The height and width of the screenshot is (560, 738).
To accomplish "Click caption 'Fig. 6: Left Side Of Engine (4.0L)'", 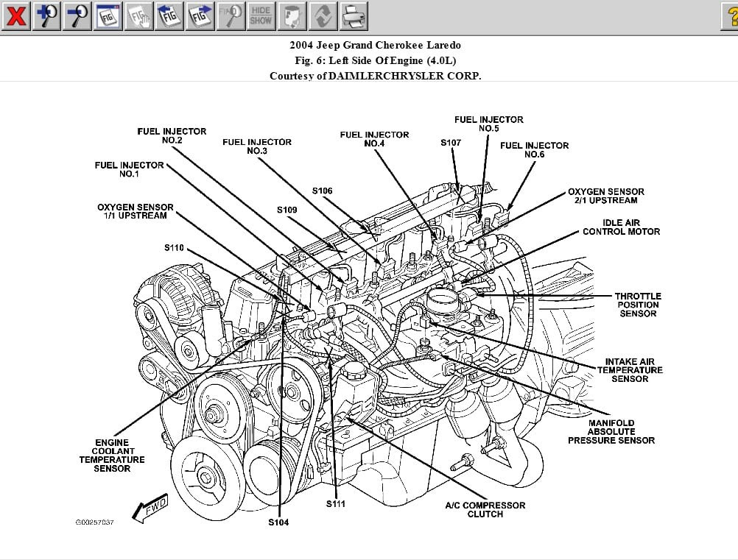I will pyautogui.click(x=375, y=60).
